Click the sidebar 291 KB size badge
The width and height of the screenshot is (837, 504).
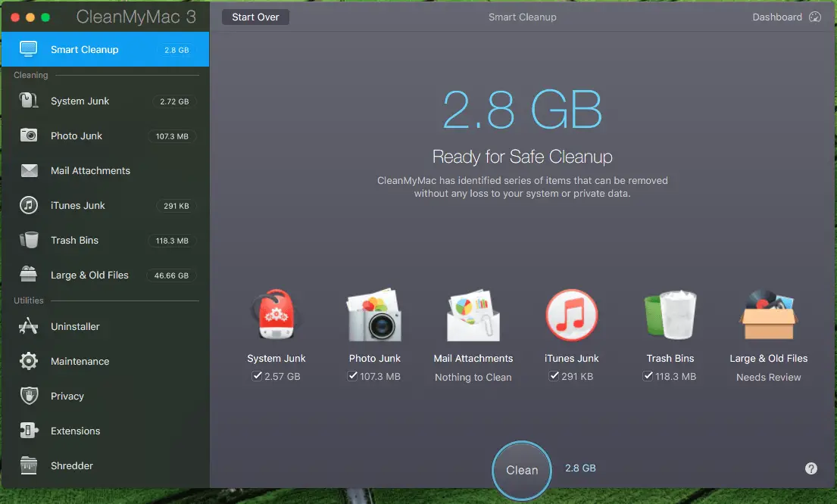pyautogui.click(x=176, y=206)
